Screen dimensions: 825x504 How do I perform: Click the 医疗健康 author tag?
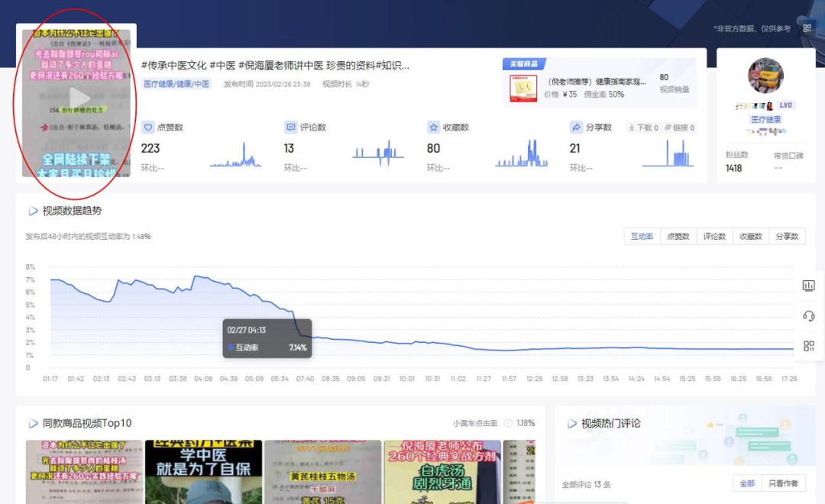[766, 120]
